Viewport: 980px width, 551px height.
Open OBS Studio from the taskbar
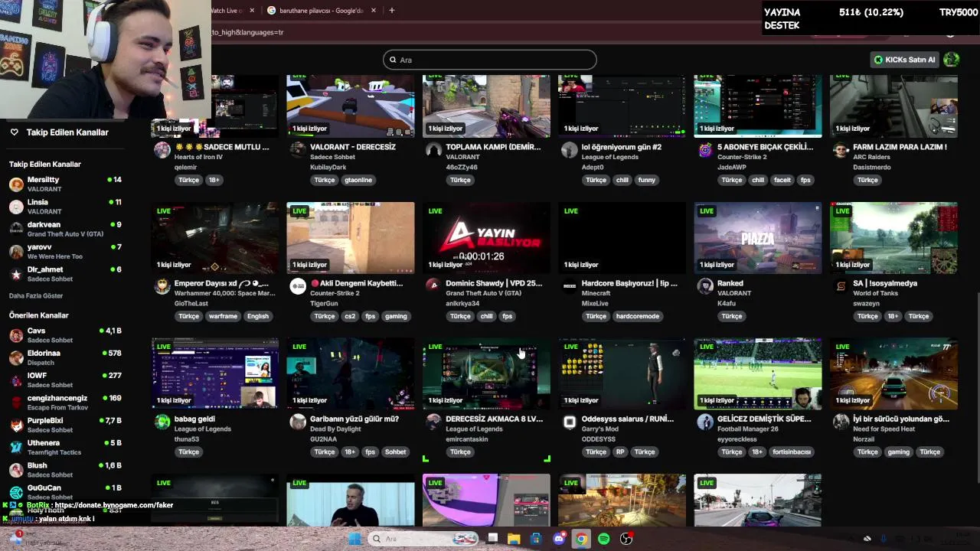626,539
